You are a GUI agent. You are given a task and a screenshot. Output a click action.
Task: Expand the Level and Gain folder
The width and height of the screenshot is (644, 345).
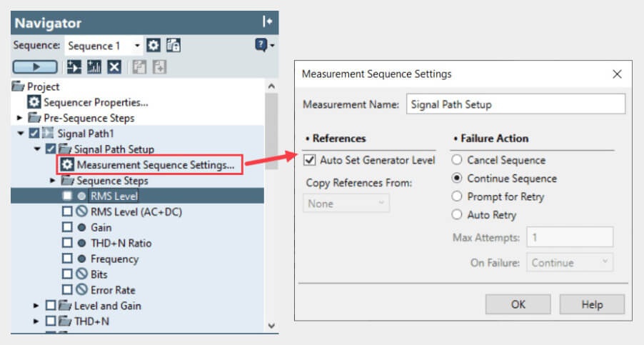(36, 306)
